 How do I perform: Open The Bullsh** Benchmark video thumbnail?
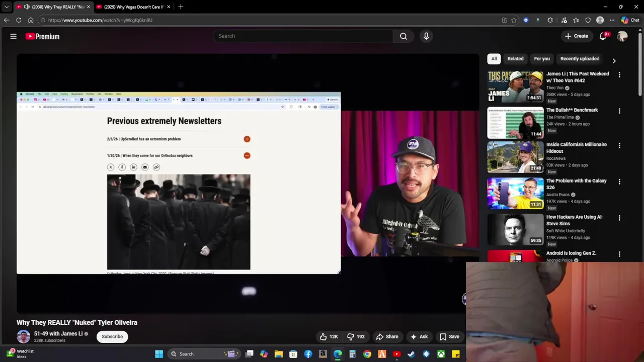pos(515,123)
